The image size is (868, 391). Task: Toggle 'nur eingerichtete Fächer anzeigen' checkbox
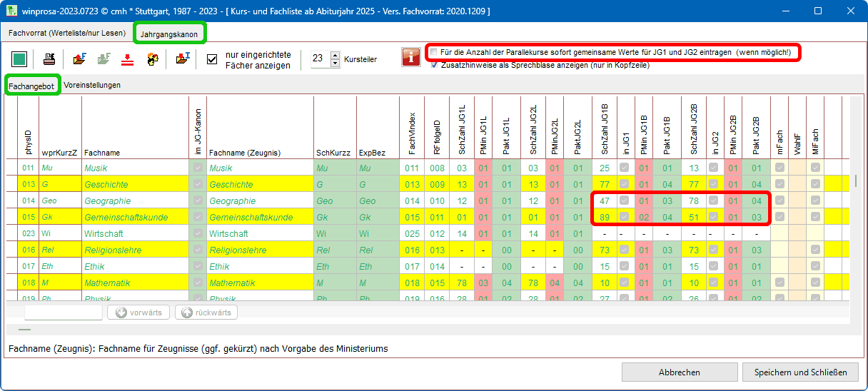coord(212,59)
